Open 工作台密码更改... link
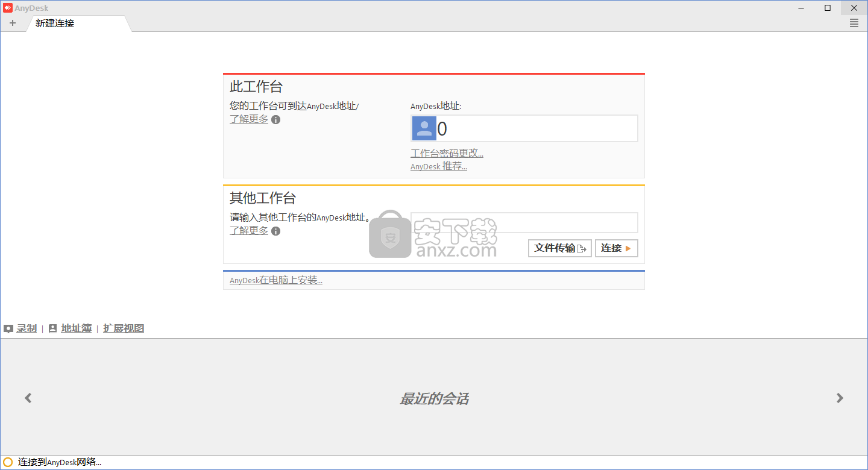Screen dimensions: 868x470 [447, 154]
